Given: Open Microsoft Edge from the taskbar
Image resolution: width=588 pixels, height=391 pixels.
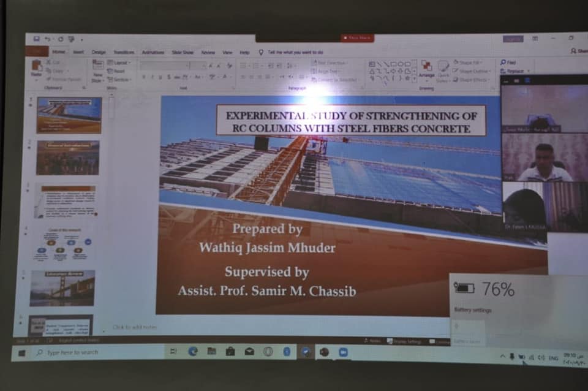Looking at the screenshot, I should pos(193,351).
